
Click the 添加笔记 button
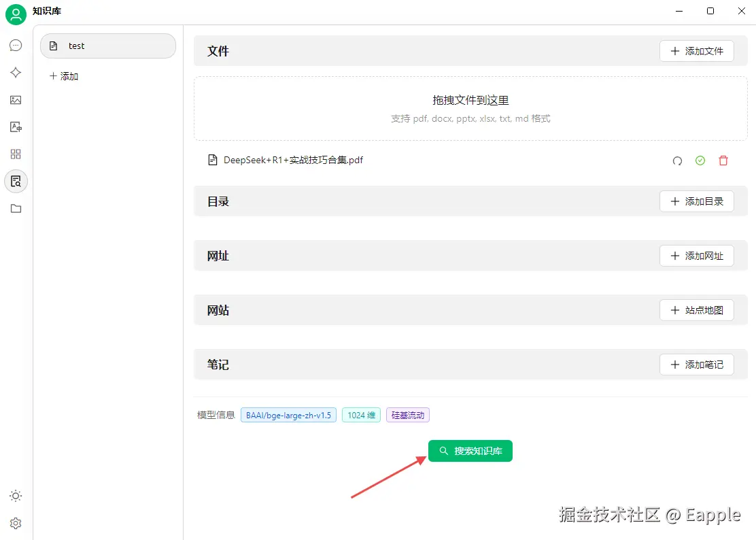pyautogui.click(x=697, y=365)
